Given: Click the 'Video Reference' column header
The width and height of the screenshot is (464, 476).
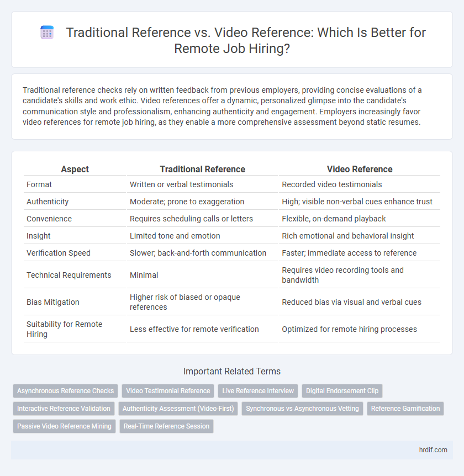Looking at the screenshot, I should point(360,169).
